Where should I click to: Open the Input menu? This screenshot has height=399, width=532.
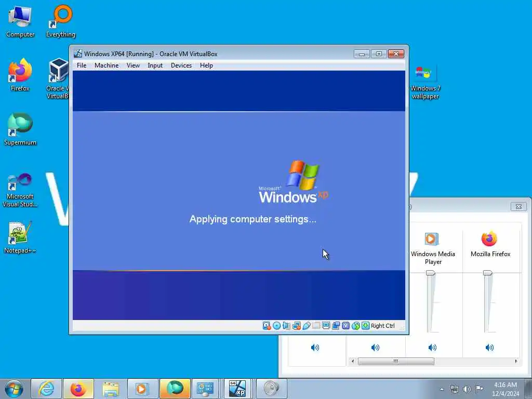(155, 65)
